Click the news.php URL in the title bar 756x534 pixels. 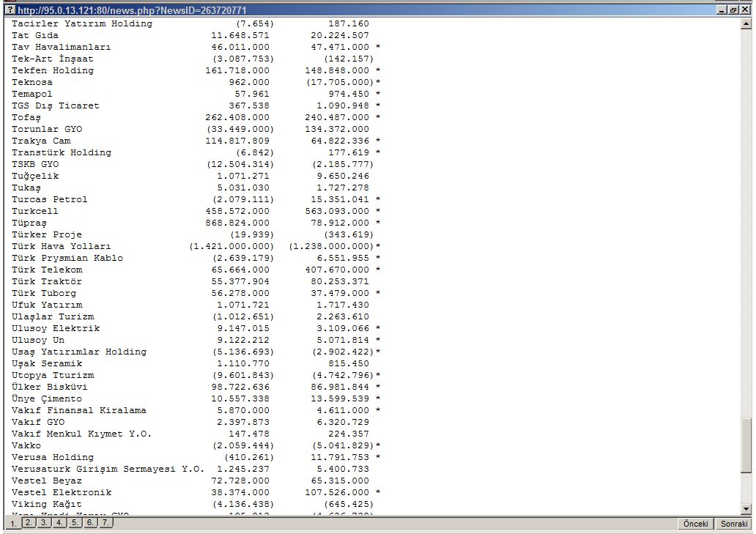pos(132,10)
